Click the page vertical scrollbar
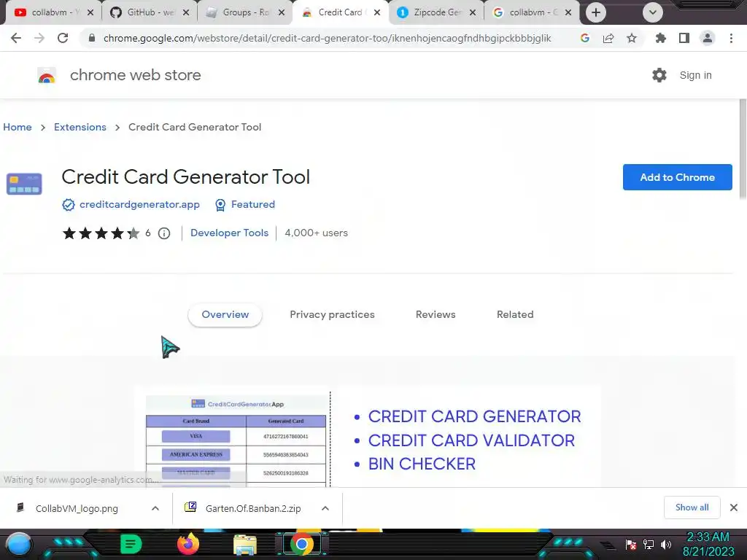This screenshot has height=560, width=747. pyautogui.click(x=742, y=149)
